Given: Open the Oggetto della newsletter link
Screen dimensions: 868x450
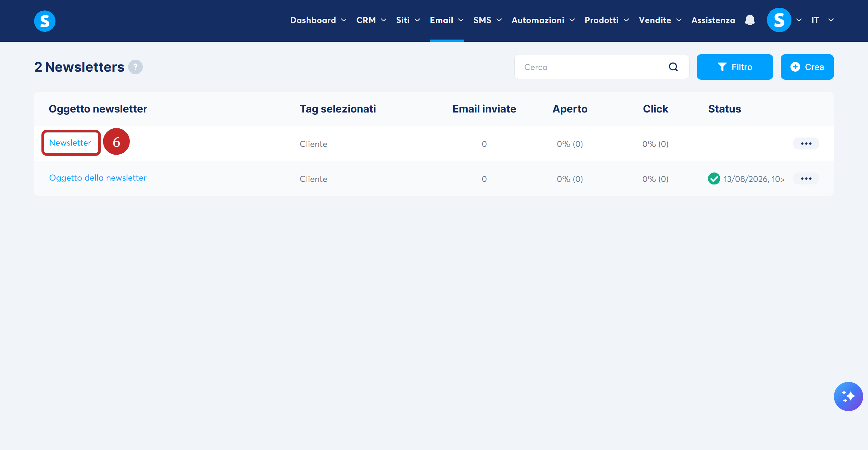Looking at the screenshot, I should (98, 178).
